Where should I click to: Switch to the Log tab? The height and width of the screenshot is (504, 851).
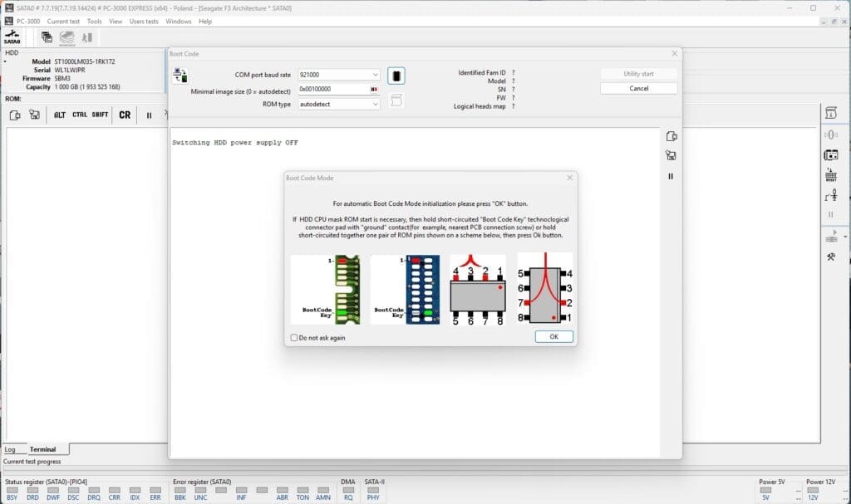[x=10, y=449]
